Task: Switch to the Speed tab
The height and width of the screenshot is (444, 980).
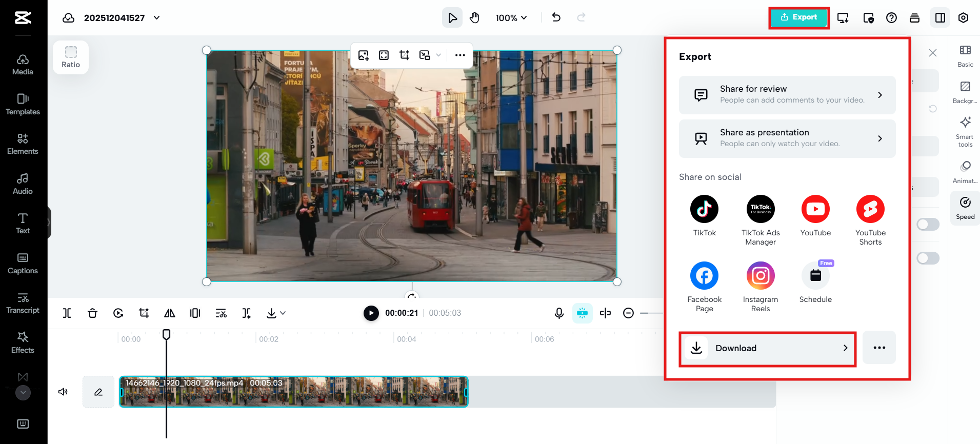Action: (x=965, y=208)
